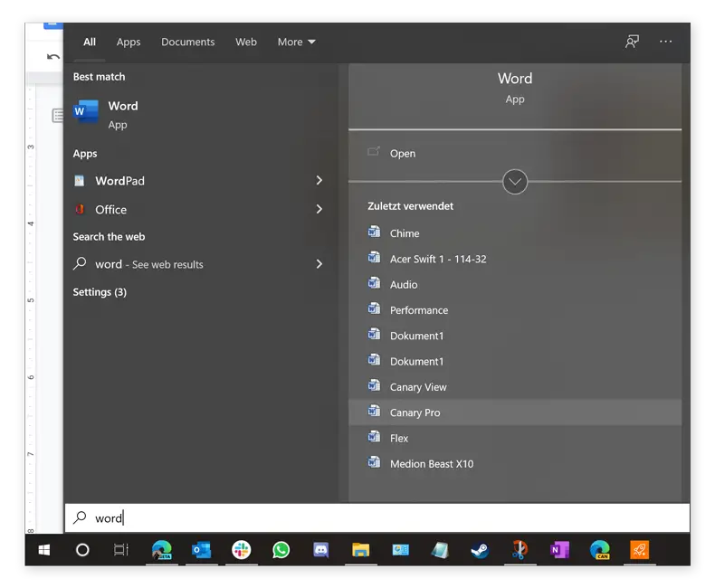
Task: Click the Windows Start button
Action: tap(44, 550)
